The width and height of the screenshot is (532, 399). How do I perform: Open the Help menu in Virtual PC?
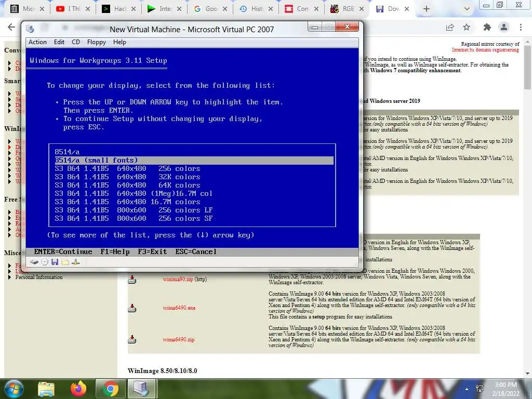tap(119, 42)
